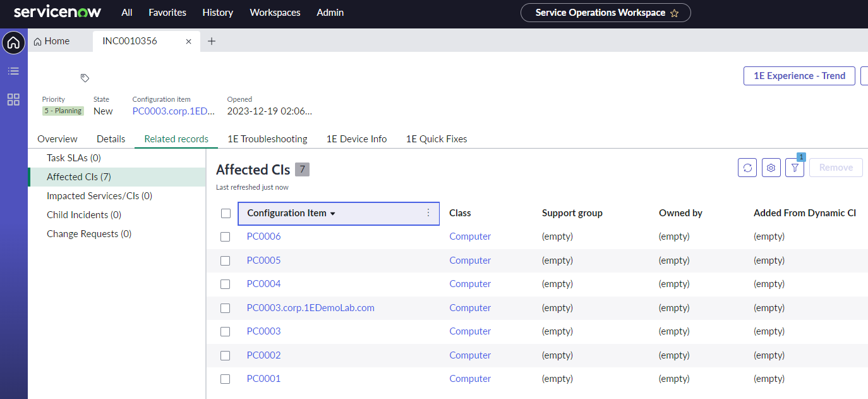The width and height of the screenshot is (868, 399).
Task: Open Configuration Item column options menu
Action: tap(428, 213)
